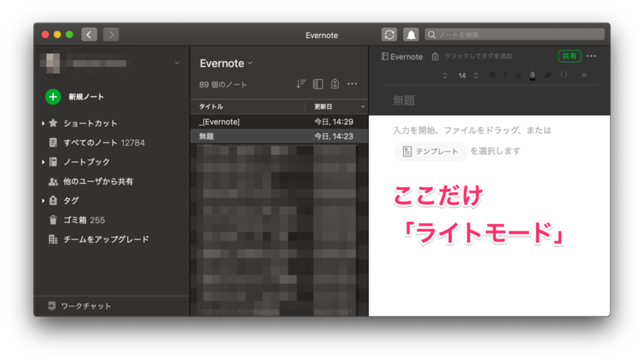The image size is (644, 361).
Task: Open 他のユーザから共有
Action: click(91, 181)
